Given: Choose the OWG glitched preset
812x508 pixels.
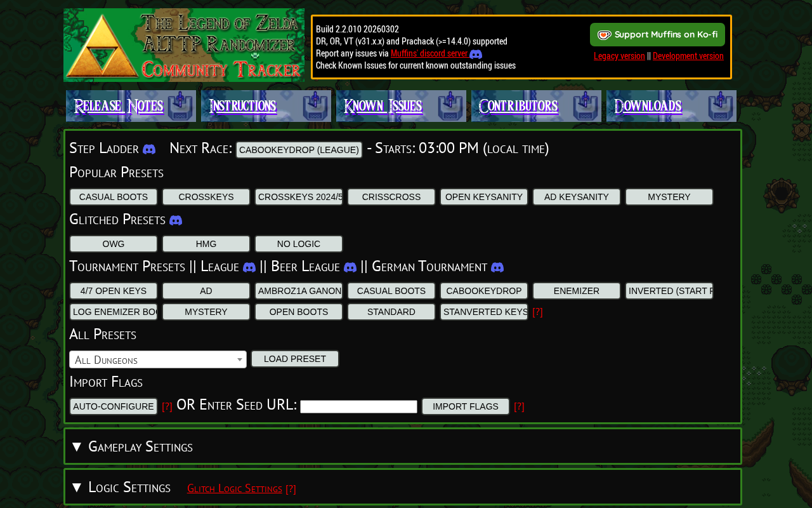Looking at the screenshot, I should click(x=114, y=244).
